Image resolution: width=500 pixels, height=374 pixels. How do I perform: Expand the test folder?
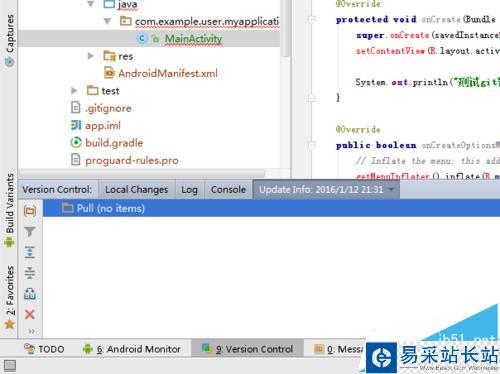(x=74, y=90)
